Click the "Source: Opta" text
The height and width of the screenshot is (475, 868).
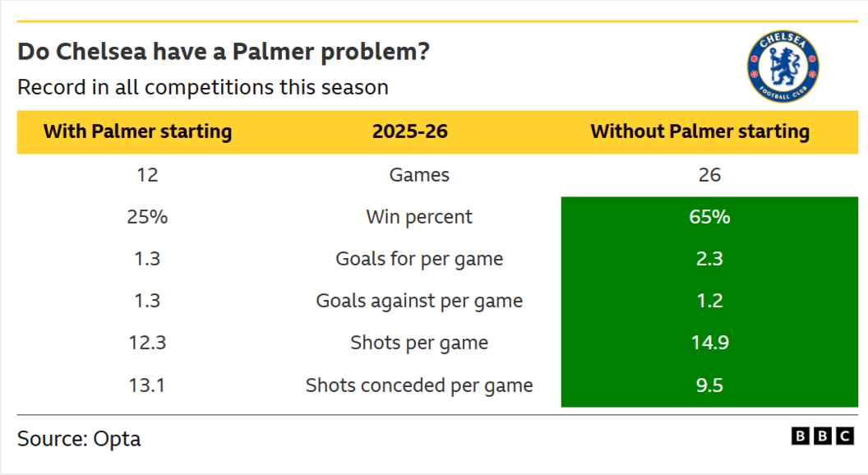(79, 439)
